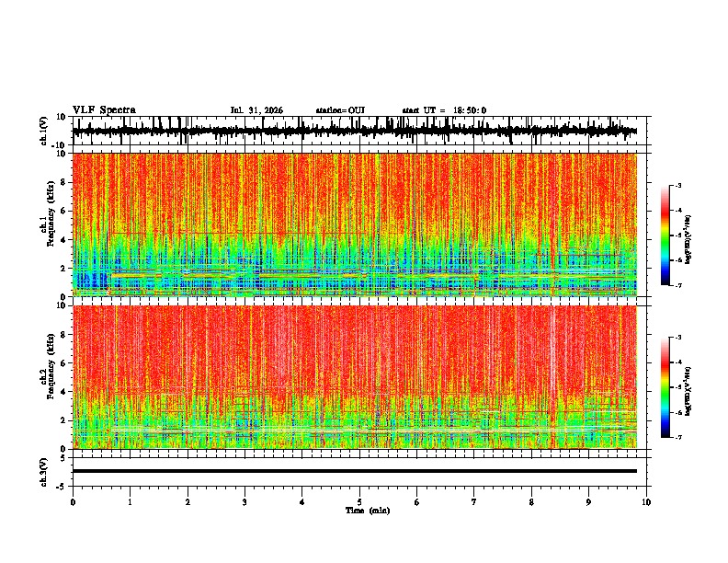Click the ch.2 frequency spectrogram panel
This screenshot has width=728, height=563.
pos(355,377)
